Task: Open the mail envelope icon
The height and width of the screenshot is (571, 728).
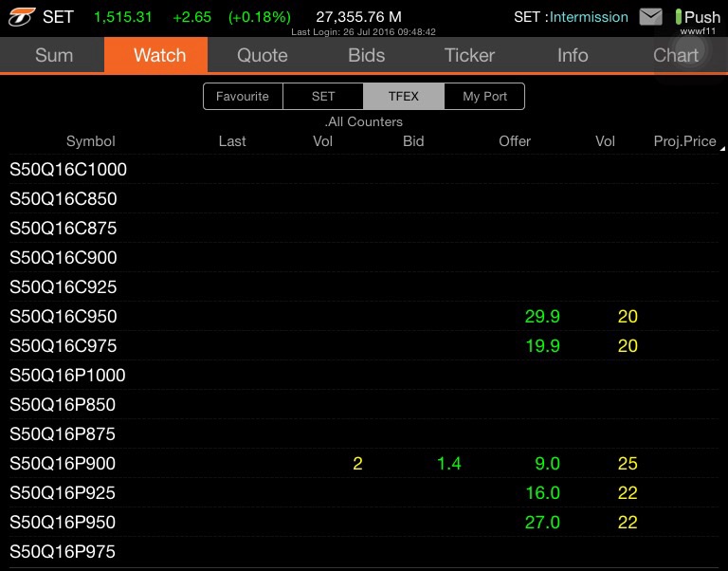Action: 650,17
